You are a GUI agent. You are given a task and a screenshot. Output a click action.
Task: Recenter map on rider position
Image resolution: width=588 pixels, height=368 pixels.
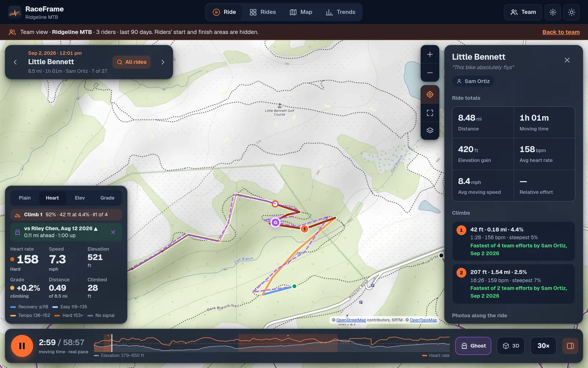click(430, 95)
